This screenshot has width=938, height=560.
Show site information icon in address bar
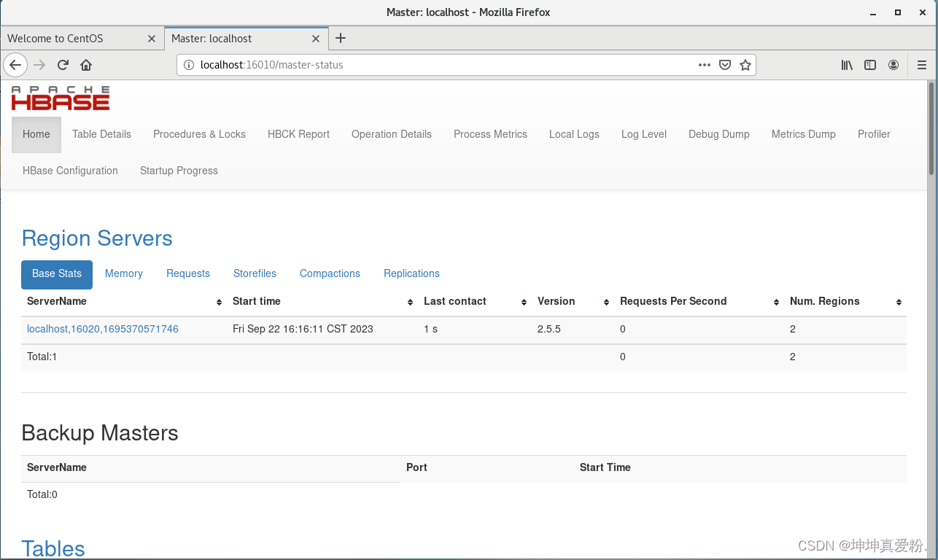click(188, 65)
